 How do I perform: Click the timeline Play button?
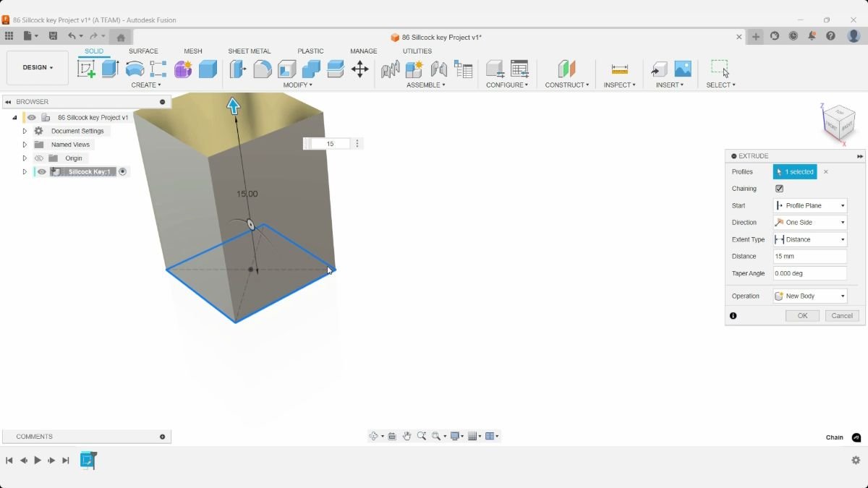pos(38,461)
